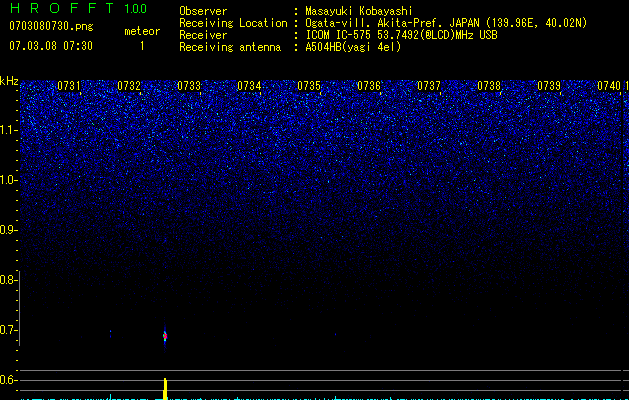Screen dimensions: 629x400
Task: Click the 0737 time marker
Action: point(429,86)
